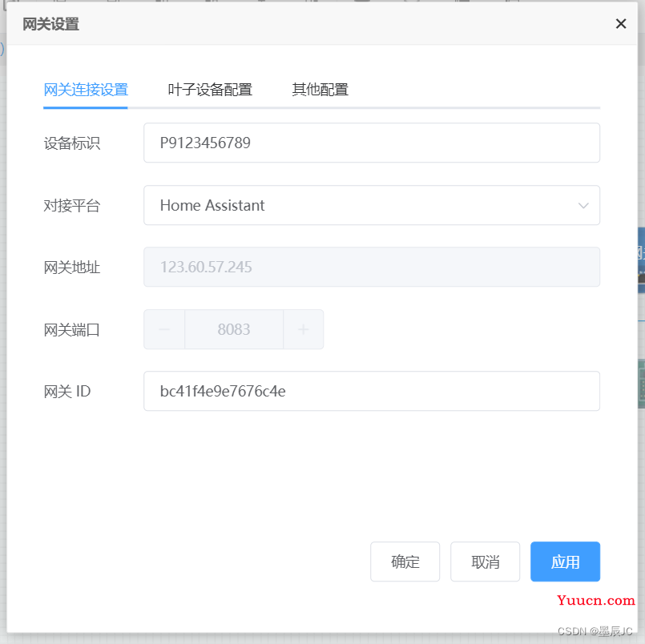Switch to the 网关连接设置 tab
The image size is (645, 644).
[x=86, y=90]
